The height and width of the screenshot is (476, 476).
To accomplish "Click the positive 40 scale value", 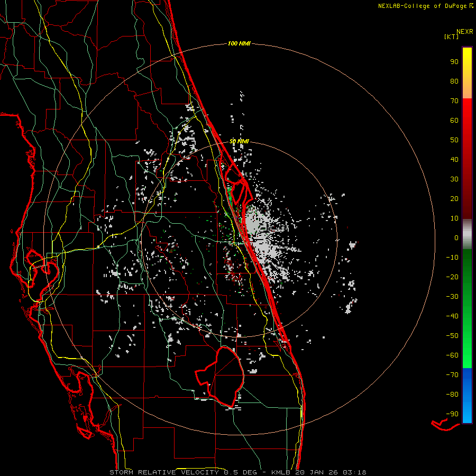I will pyautogui.click(x=454, y=159).
